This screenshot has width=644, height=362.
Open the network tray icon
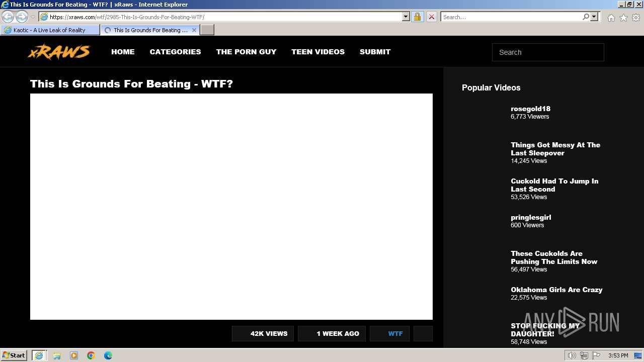coord(584,355)
